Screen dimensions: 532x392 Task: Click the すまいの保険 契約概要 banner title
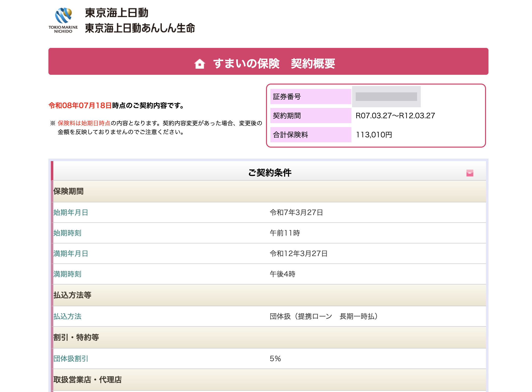[x=274, y=64]
